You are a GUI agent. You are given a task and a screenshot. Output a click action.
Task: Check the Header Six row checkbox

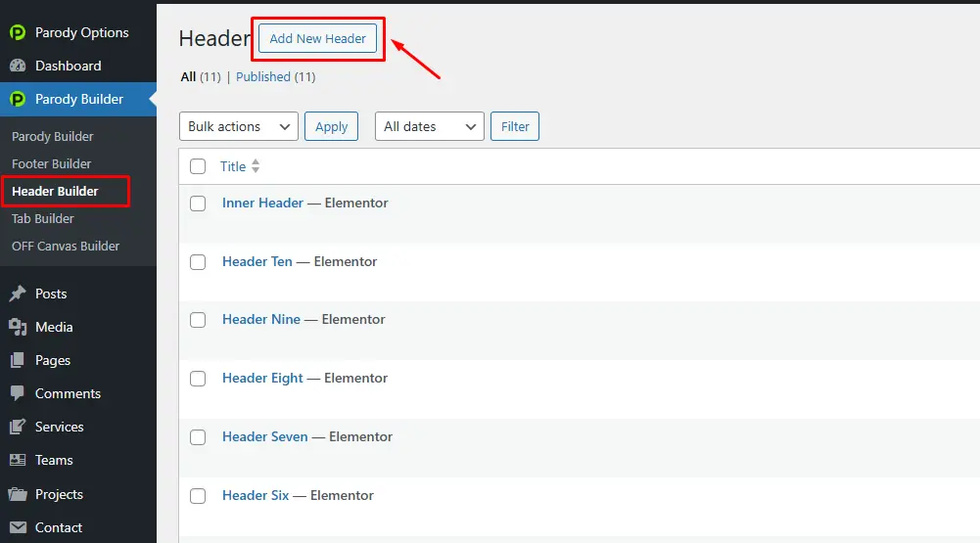click(198, 496)
